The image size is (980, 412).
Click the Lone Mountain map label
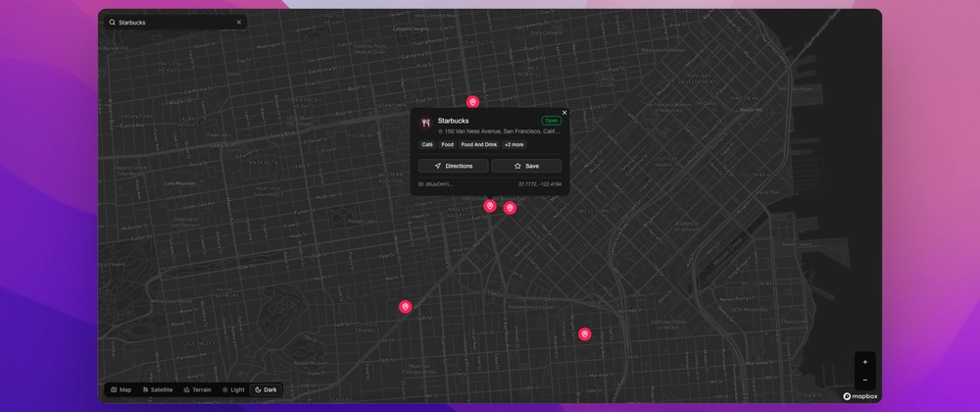pos(180,183)
